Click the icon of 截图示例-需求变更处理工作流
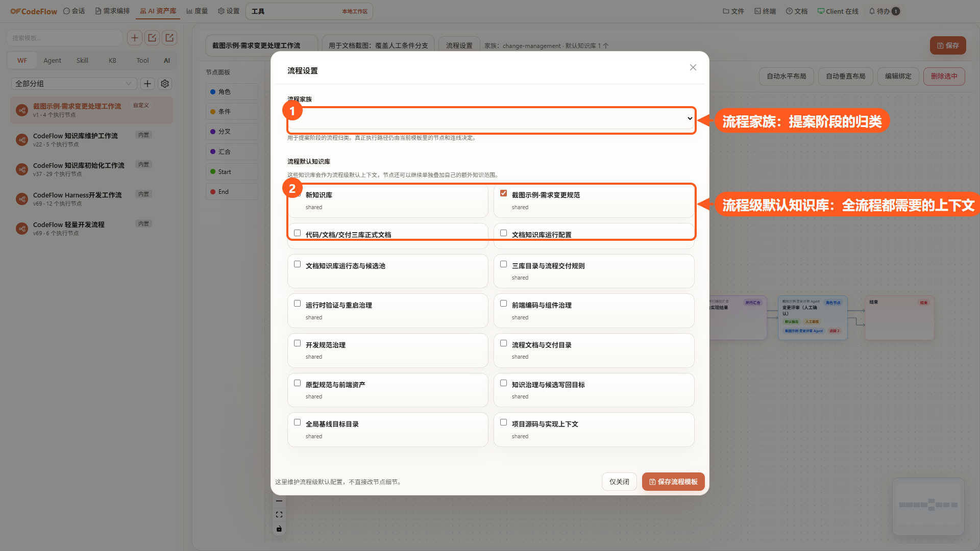 [22, 110]
